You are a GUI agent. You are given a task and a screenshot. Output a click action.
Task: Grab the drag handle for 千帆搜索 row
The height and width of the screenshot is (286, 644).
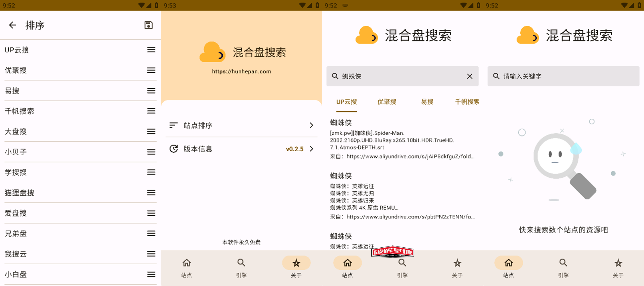[x=151, y=111]
